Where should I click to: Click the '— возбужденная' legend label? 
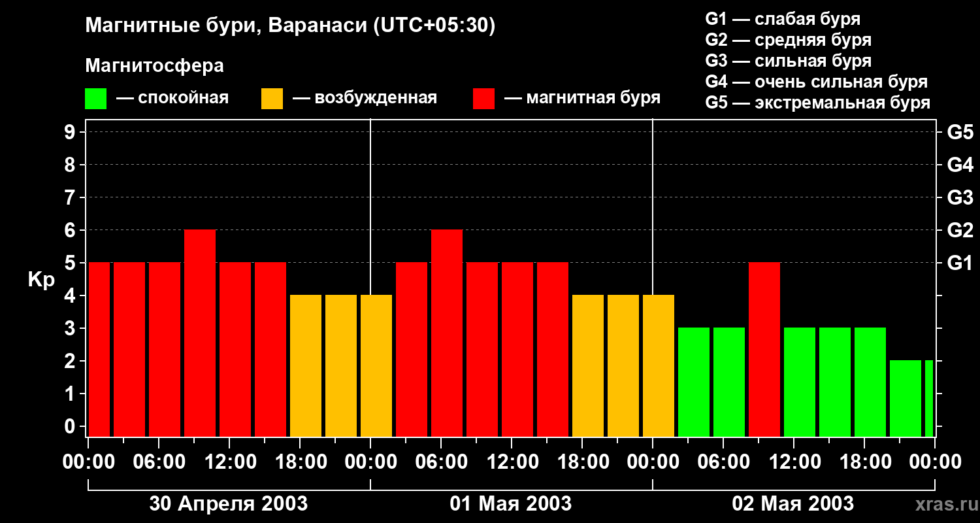click(x=365, y=98)
